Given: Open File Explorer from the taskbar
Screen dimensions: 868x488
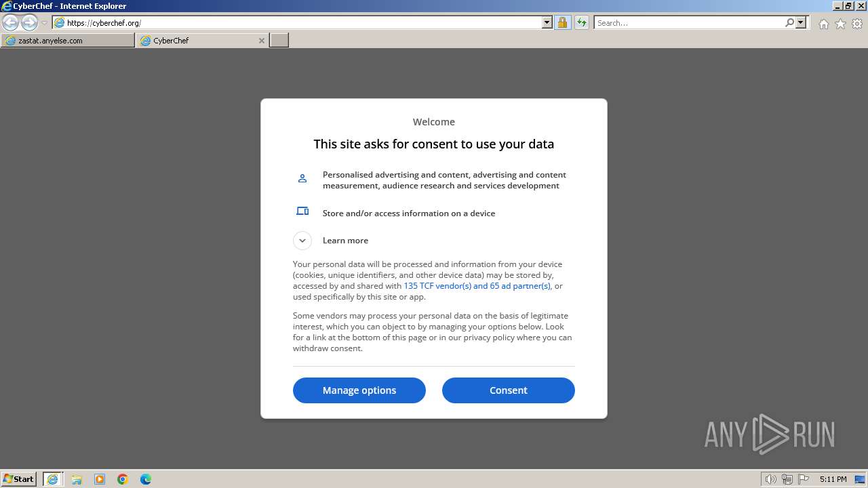Looking at the screenshot, I should tap(77, 479).
